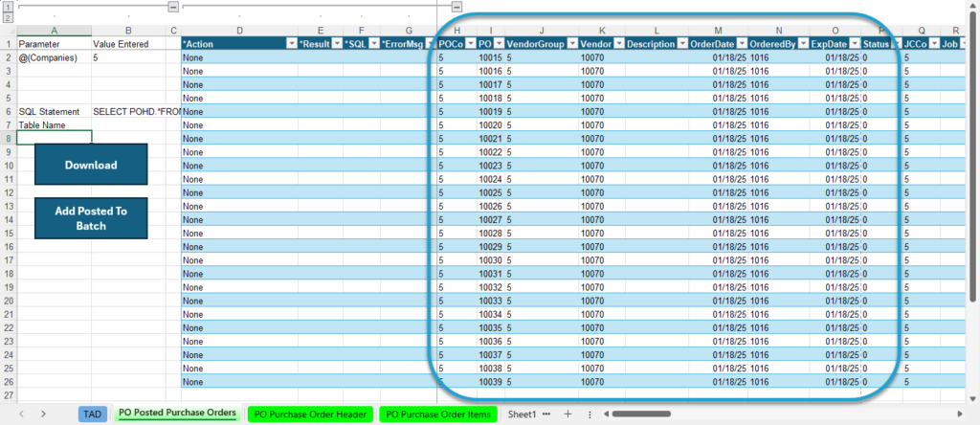Click the SELECT POHD.* statement cell
980x425 pixels.
[129, 111]
